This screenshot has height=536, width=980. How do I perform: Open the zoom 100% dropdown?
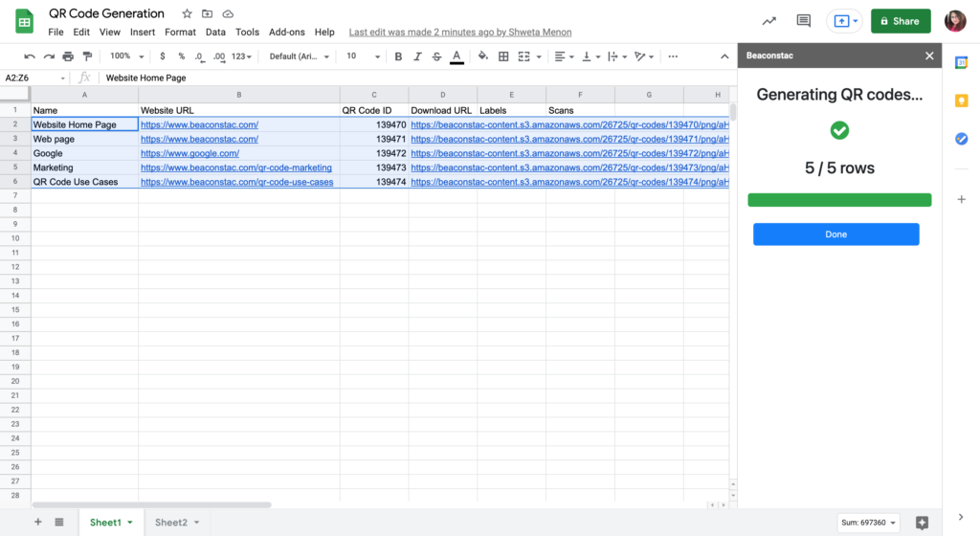pos(127,56)
